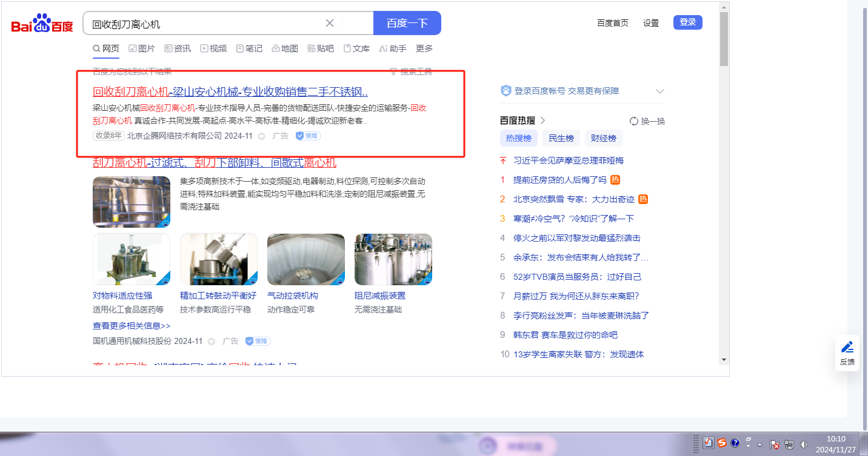Image resolution: width=868 pixels, height=456 pixels.
Task: Click 保障 badge on 北京企腾 result
Action: (309, 136)
